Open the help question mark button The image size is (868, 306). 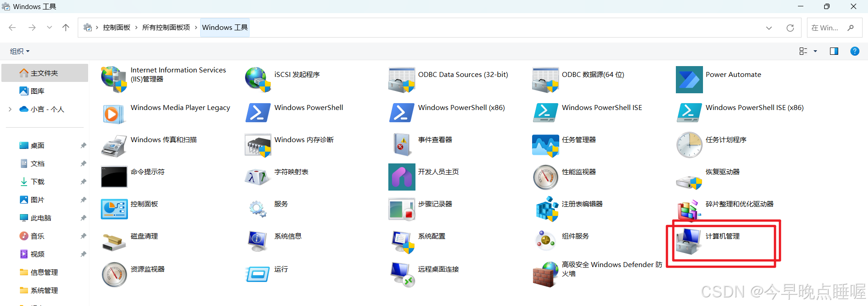pyautogui.click(x=855, y=51)
